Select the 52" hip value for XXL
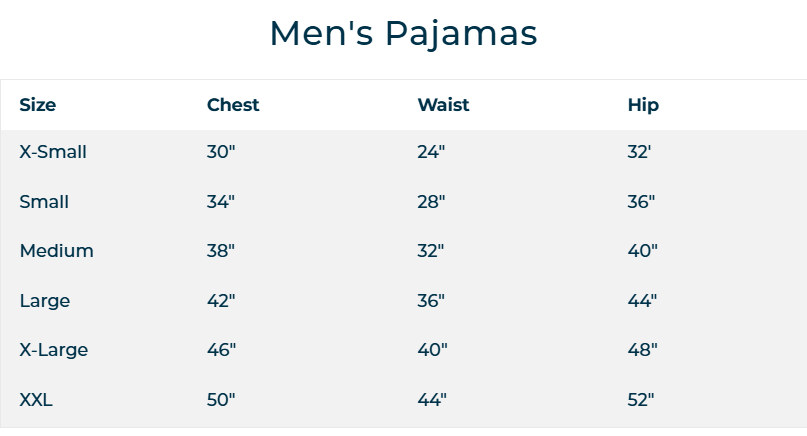Image resolution: width=807 pixels, height=436 pixels. pyautogui.click(x=641, y=400)
